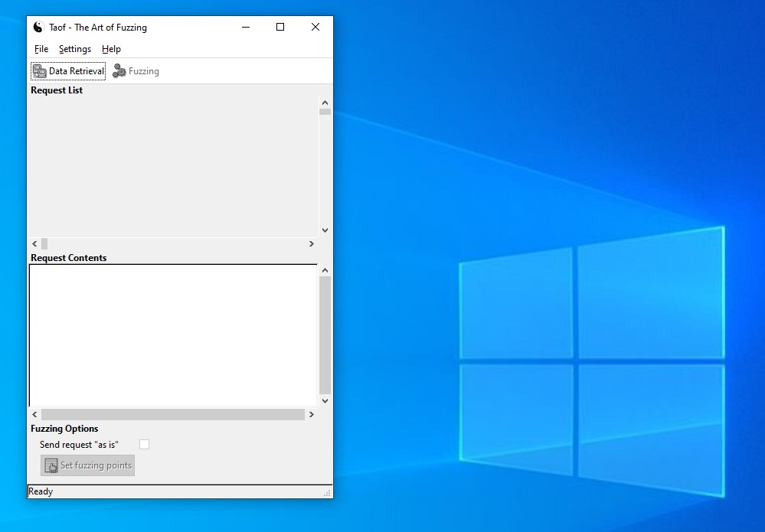The height and width of the screenshot is (532, 765).
Task: Open the Settings menu
Action: (75, 49)
